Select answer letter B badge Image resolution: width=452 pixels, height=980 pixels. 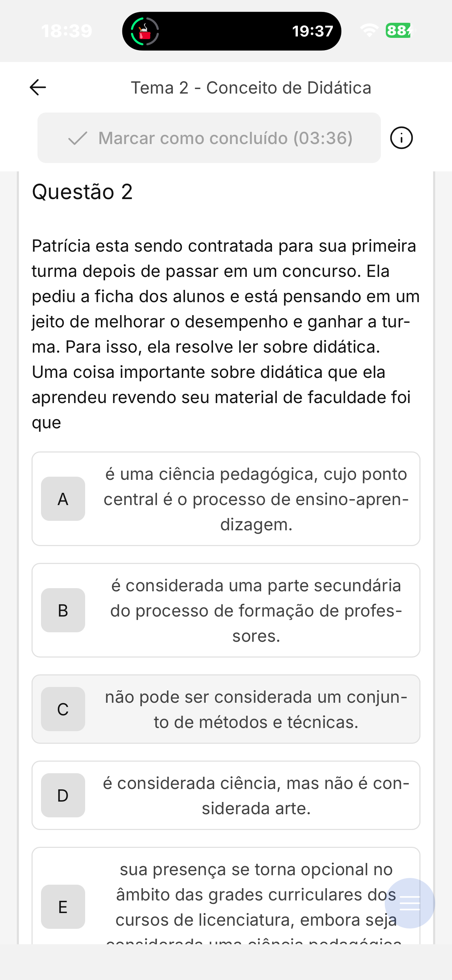click(x=63, y=610)
